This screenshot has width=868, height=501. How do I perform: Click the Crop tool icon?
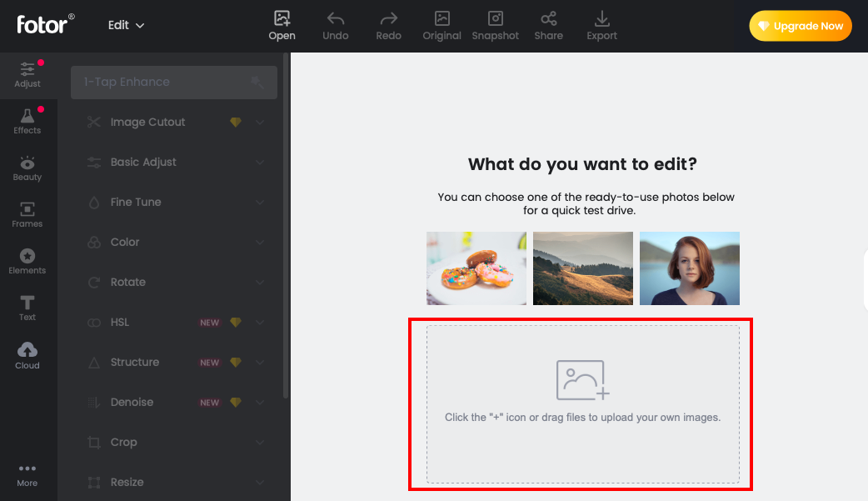[x=94, y=443]
